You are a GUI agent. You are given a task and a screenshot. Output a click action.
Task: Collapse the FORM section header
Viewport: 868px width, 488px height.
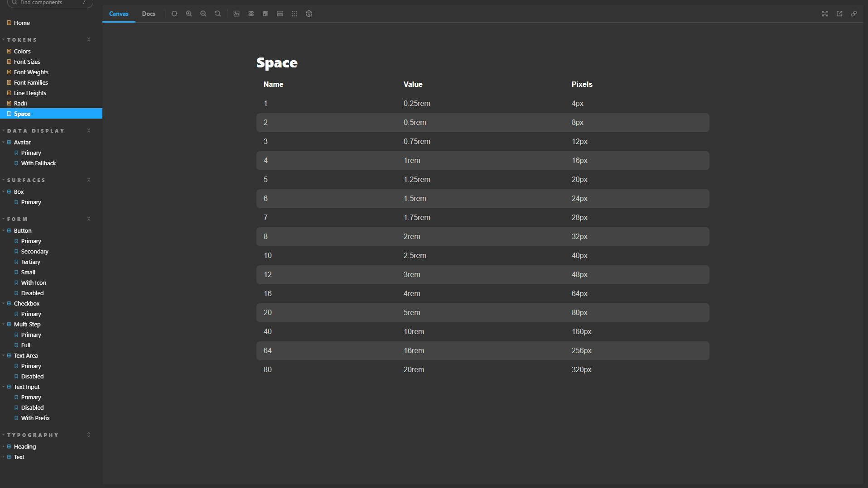point(17,219)
